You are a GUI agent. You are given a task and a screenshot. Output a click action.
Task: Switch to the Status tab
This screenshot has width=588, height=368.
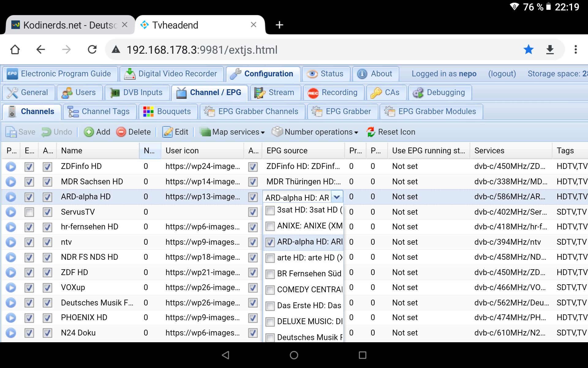point(326,74)
